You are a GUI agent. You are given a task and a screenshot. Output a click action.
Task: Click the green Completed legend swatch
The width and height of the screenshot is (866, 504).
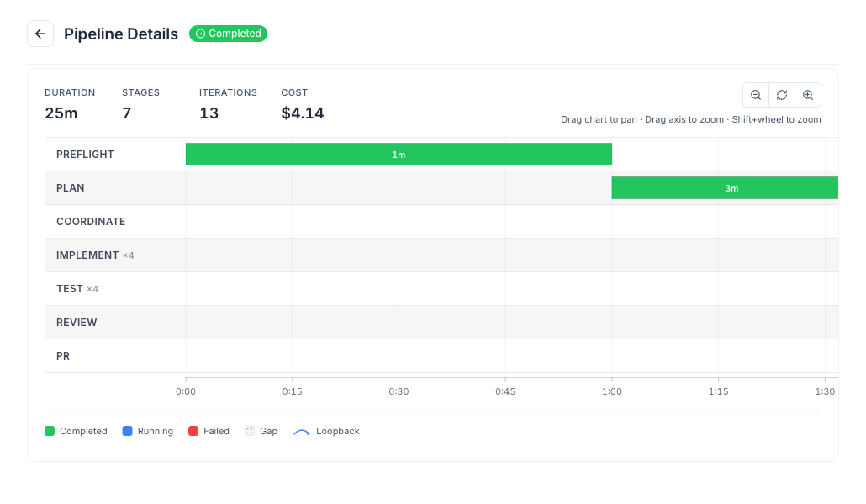point(50,431)
